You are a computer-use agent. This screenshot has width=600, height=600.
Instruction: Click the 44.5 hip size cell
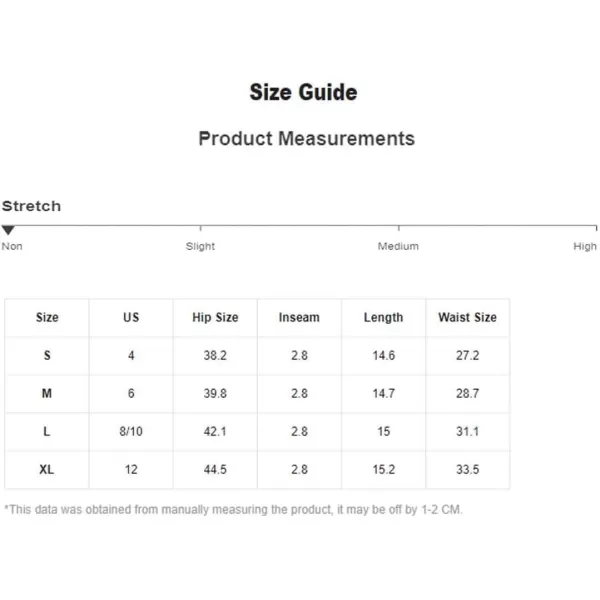[215, 470]
